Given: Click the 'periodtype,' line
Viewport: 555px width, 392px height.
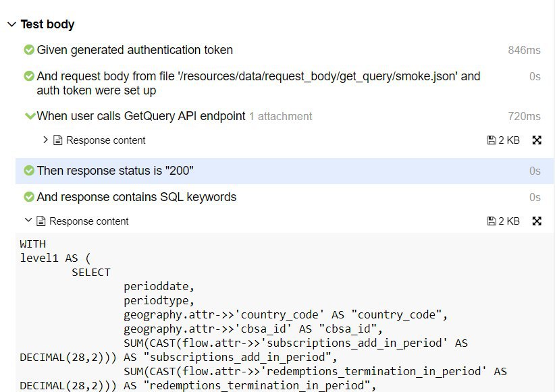Looking at the screenshot, I should 159,301.
